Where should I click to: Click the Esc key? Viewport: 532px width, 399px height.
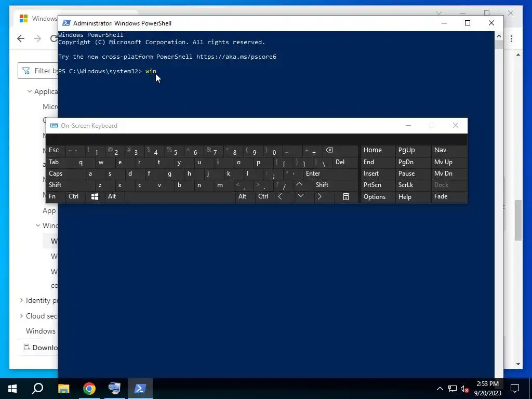pos(55,150)
